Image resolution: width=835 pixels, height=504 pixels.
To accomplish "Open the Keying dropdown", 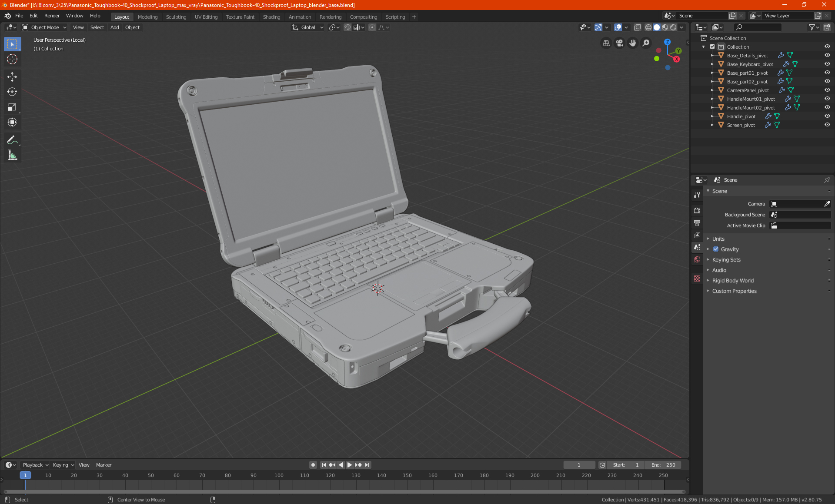I will click(63, 465).
